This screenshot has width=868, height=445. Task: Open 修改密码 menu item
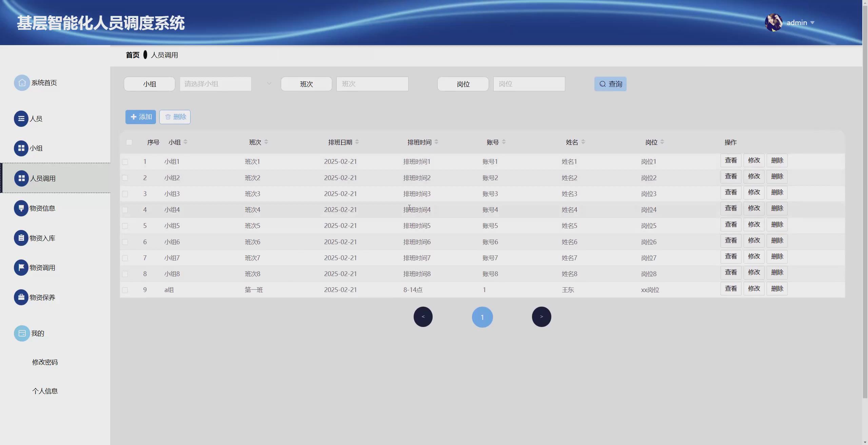(45, 362)
